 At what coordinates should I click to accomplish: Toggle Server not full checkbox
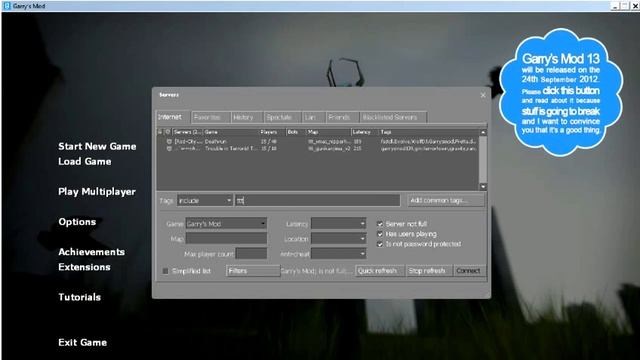[380, 224]
